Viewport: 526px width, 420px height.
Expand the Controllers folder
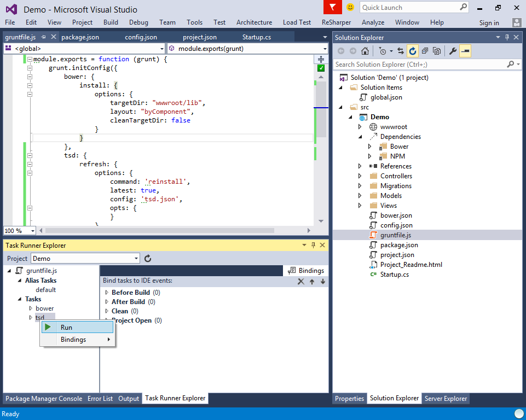point(360,176)
